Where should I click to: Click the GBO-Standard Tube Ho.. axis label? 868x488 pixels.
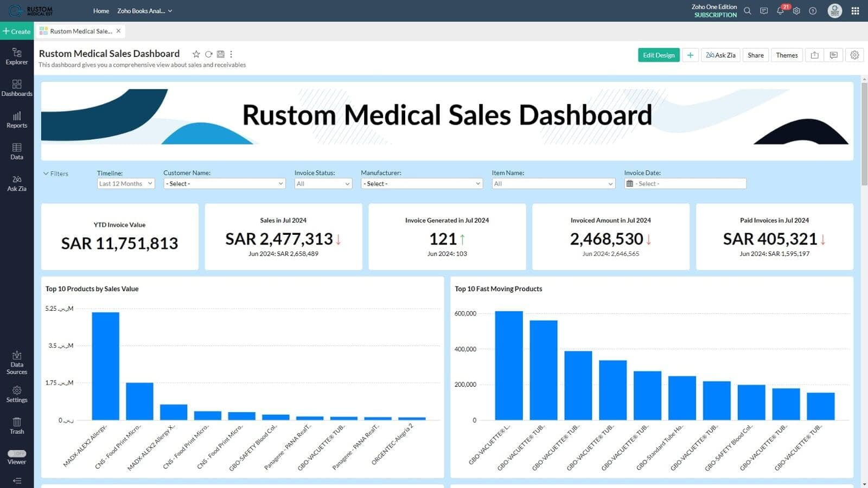coord(659,447)
